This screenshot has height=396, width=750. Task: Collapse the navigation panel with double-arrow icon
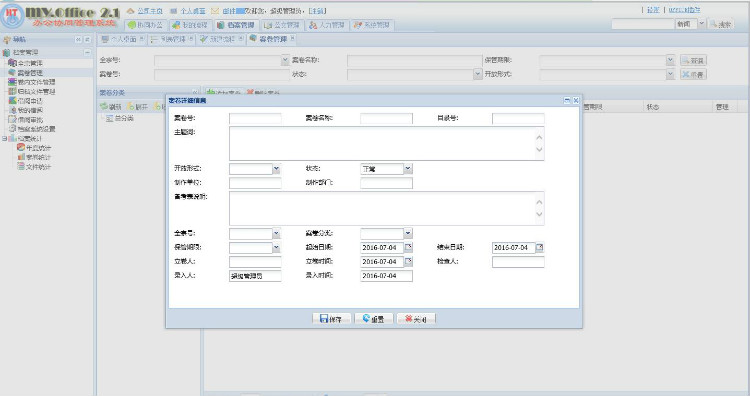[x=78, y=40]
